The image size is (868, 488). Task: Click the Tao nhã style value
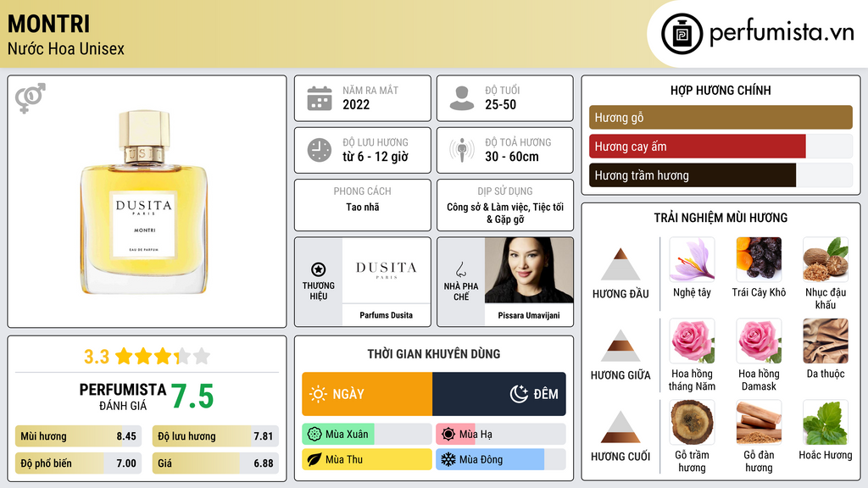point(363,207)
